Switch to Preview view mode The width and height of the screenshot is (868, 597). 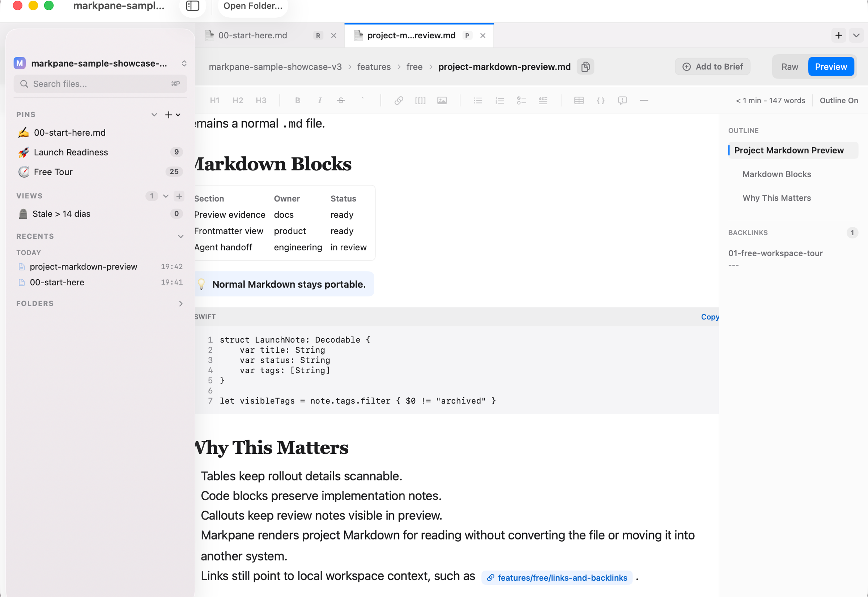click(x=831, y=67)
